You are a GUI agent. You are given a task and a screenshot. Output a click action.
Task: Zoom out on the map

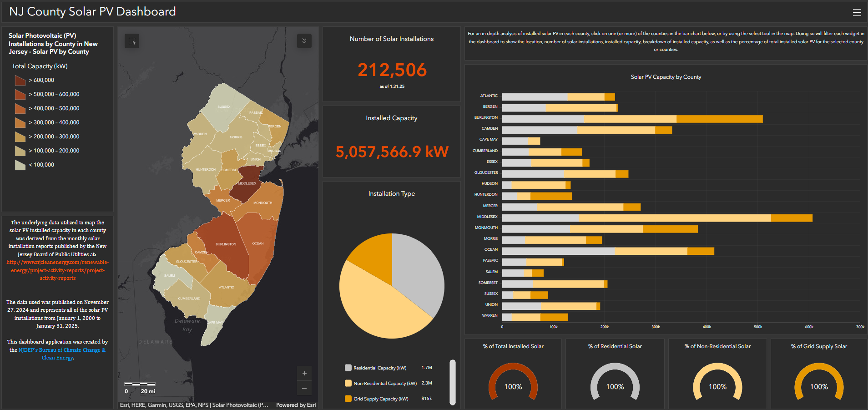(304, 388)
